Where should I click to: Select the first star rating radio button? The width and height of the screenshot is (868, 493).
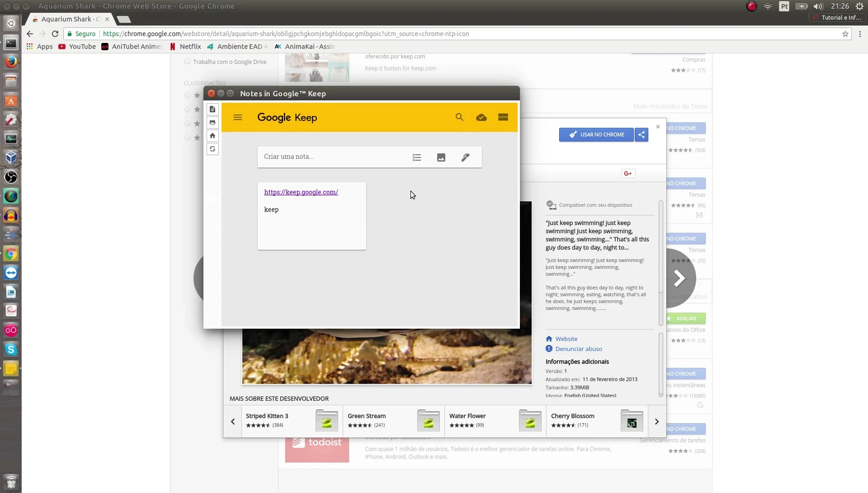(187, 95)
